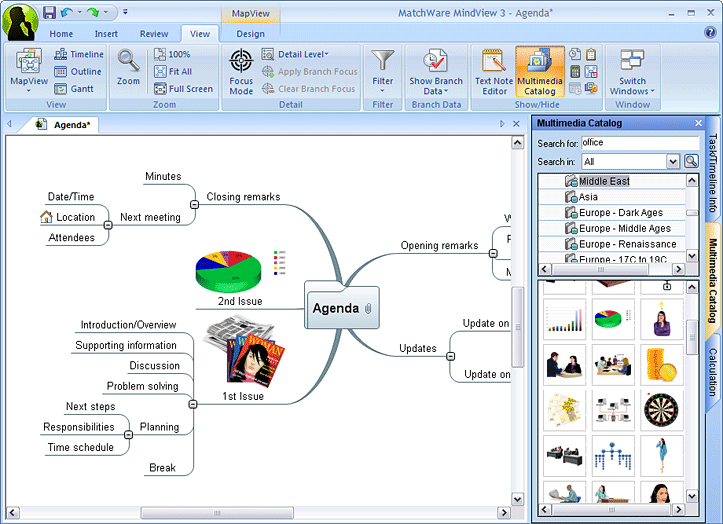Click the catalog folder list scroll right arrow
Viewport: 723px width, 524px height.
click(678, 269)
